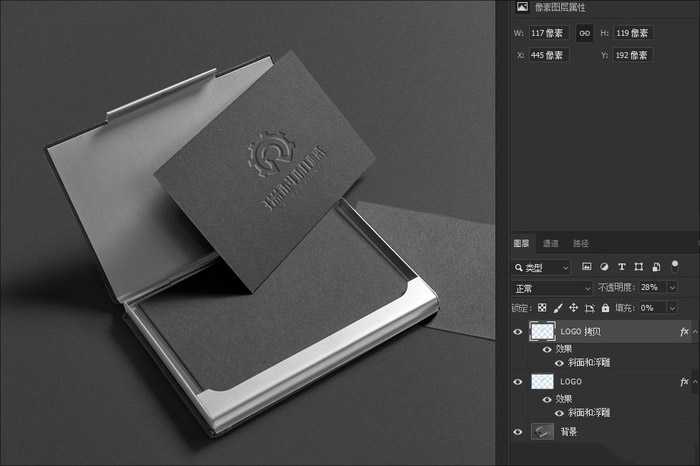Open the layer filter 类型 dropdown
This screenshot has width=700, height=466.
[x=541, y=267]
